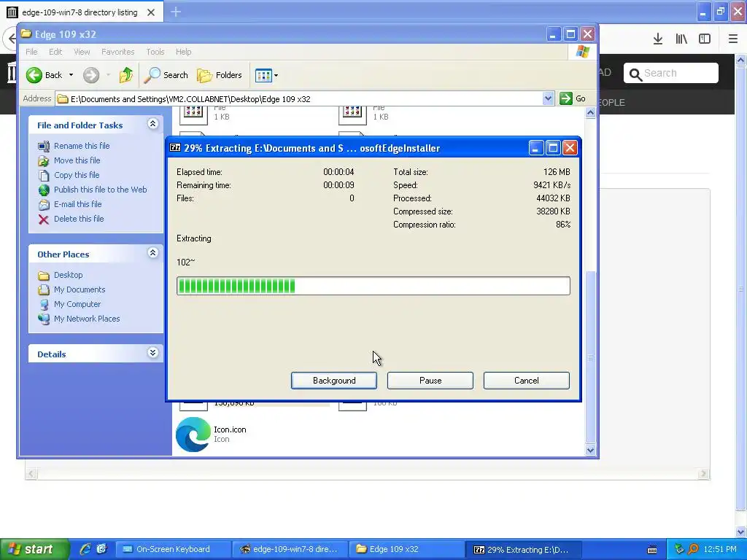747x560 pixels.
Task: Toggle the Firefox sidebar icon
Action: [705, 39]
